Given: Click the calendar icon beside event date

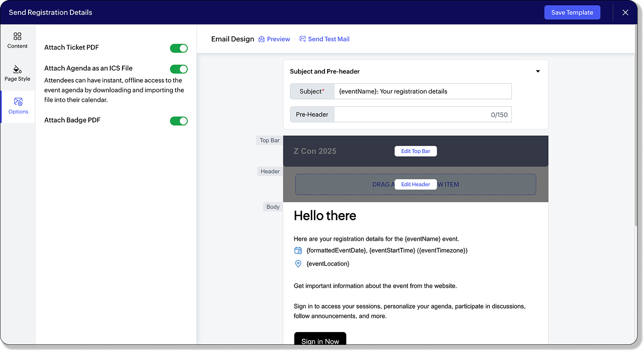Looking at the screenshot, I should (299, 250).
